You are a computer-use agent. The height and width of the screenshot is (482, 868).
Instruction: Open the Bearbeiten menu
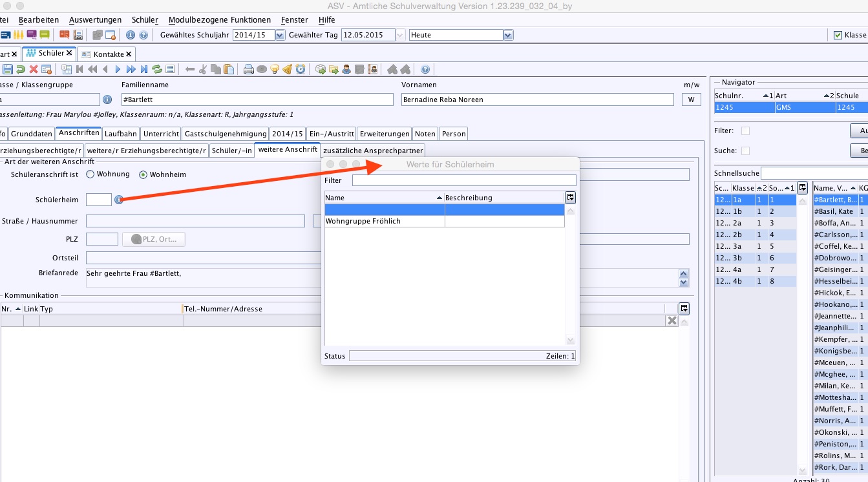[39, 20]
